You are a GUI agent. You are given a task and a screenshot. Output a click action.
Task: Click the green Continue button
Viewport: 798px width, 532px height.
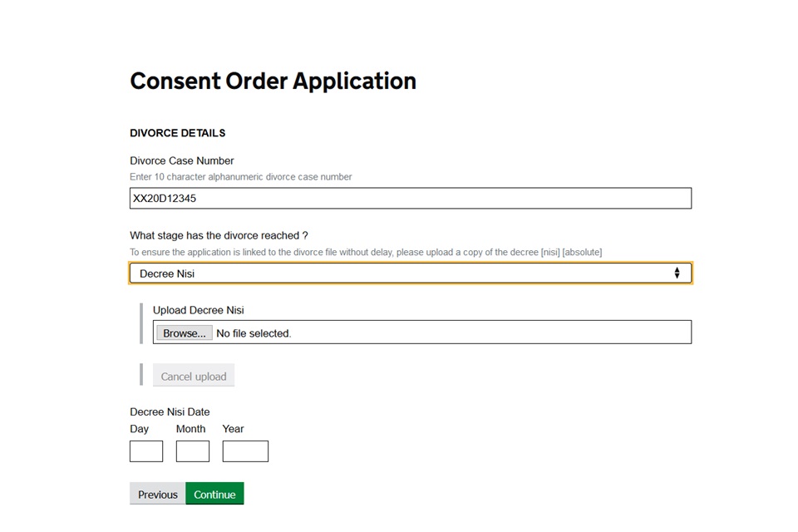point(214,494)
